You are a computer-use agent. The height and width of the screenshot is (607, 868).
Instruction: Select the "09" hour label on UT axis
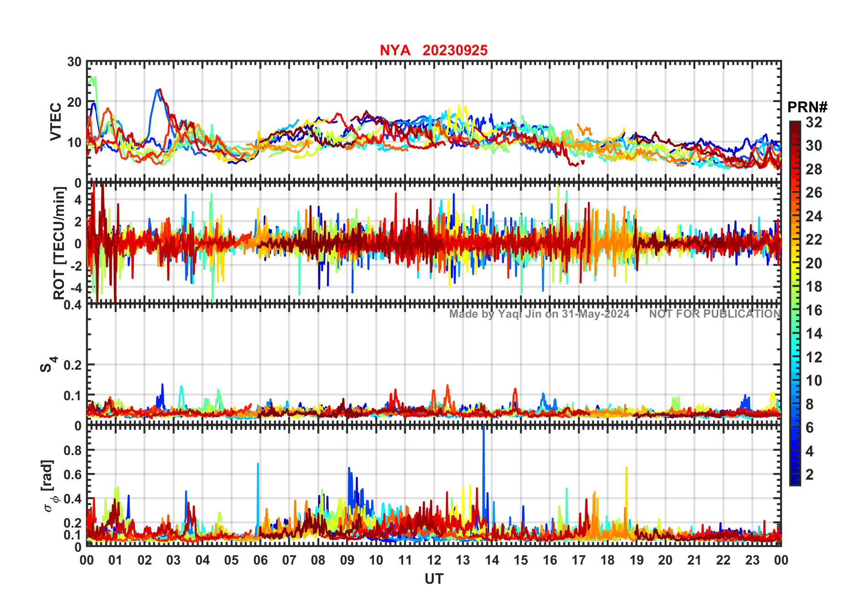click(347, 560)
